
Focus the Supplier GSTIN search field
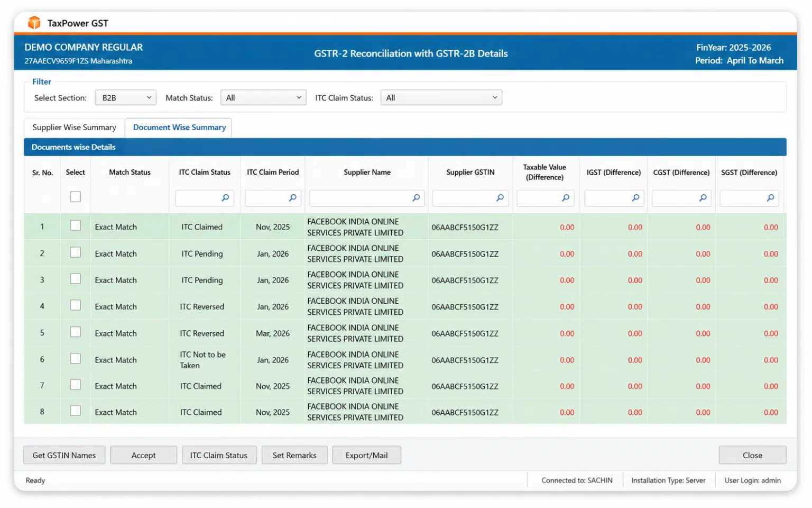click(x=470, y=198)
